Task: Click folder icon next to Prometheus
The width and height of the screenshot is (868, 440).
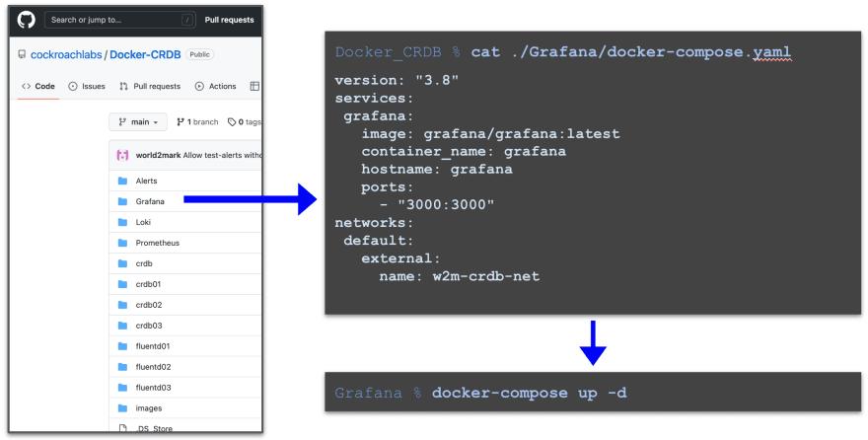Action: (x=122, y=243)
